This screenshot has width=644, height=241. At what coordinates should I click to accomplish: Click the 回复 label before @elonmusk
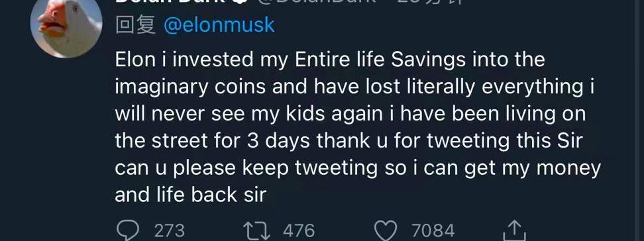[x=136, y=25]
